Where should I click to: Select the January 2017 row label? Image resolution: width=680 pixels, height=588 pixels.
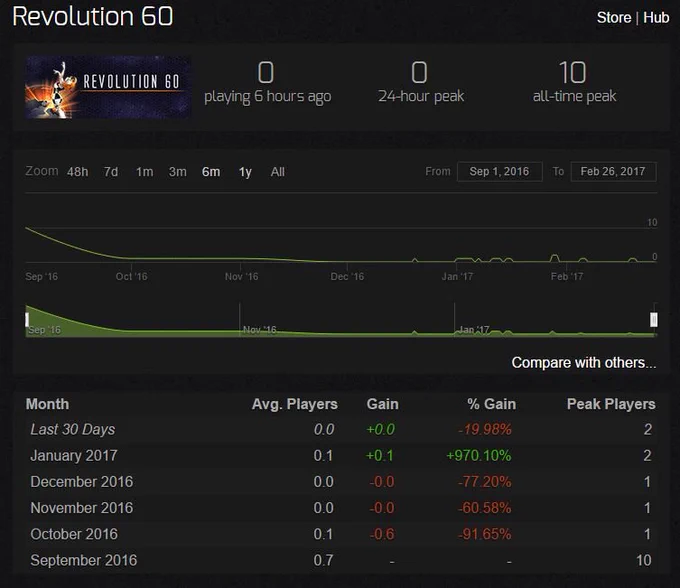click(x=74, y=456)
